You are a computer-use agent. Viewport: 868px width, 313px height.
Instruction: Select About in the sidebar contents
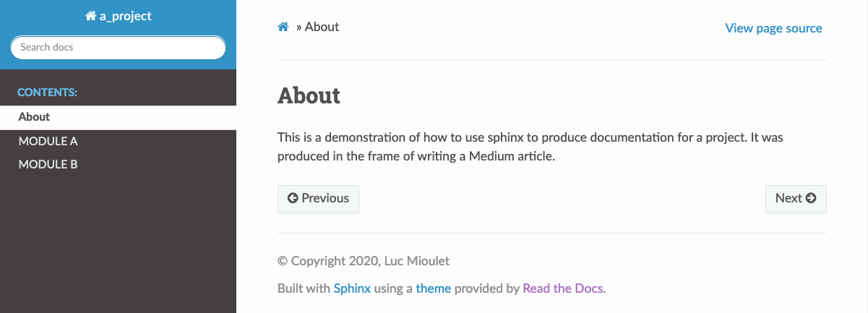click(x=118, y=116)
